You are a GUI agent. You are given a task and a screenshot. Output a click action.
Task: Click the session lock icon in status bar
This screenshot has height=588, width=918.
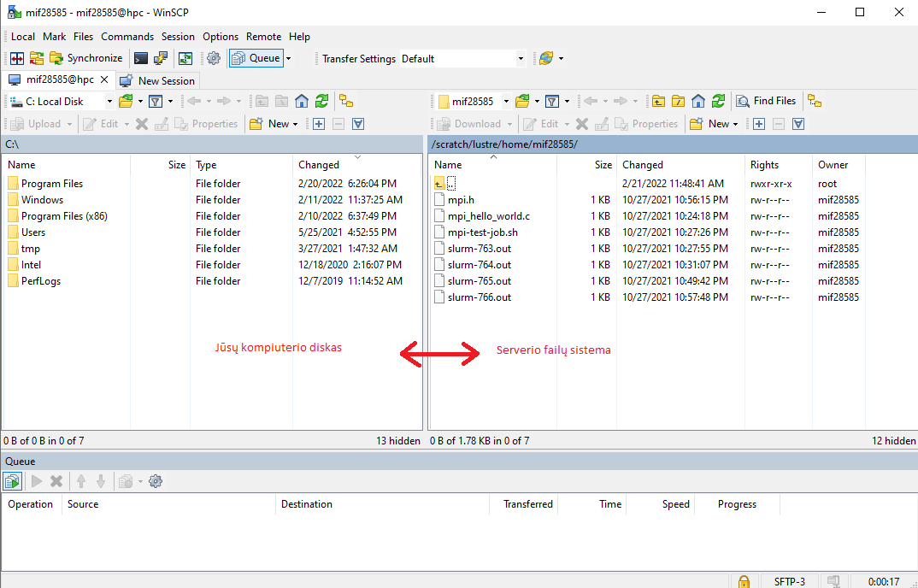(744, 581)
